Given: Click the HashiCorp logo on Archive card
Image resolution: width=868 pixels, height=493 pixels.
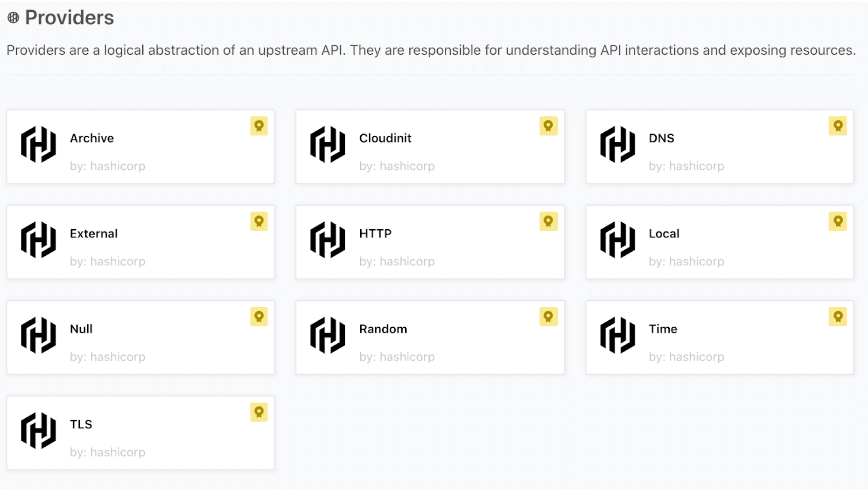Looking at the screenshot, I should point(38,145).
